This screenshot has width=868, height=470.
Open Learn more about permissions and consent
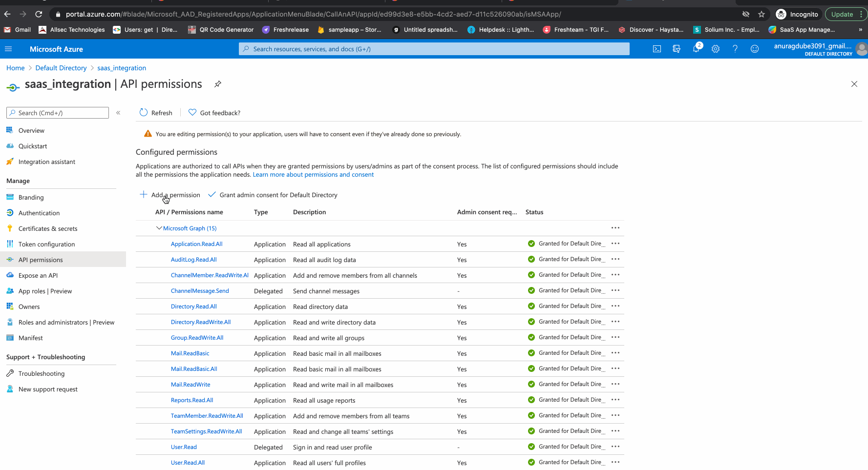[x=313, y=174]
